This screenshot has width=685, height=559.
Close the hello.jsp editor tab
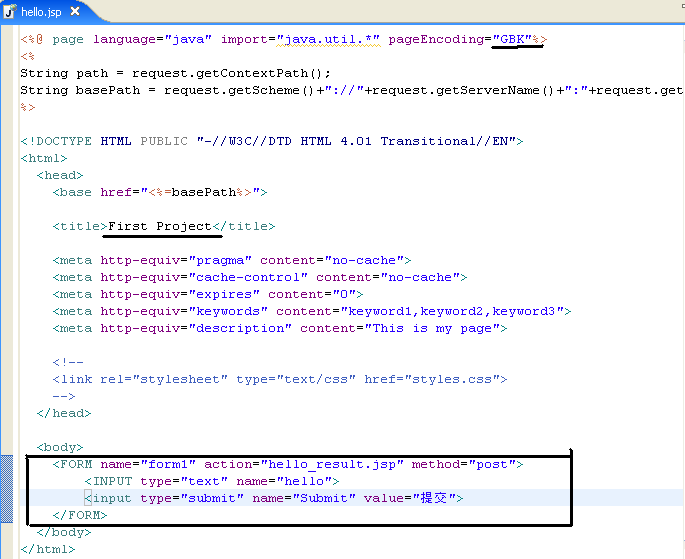(75, 11)
